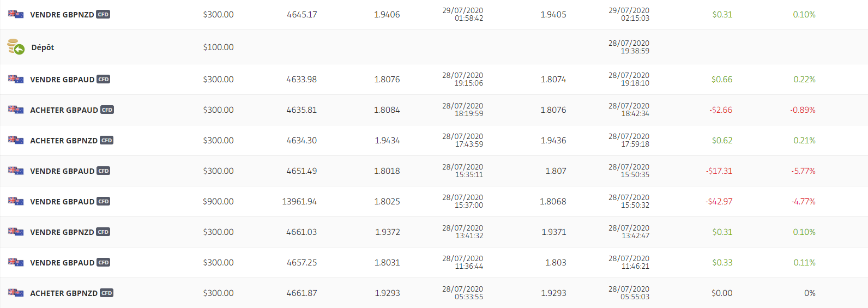This screenshot has width=868, height=308.
Task: Click the CFD badge of the 13:41:32 GBPNZD trade
Action: pyautogui.click(x=103, y=232)
